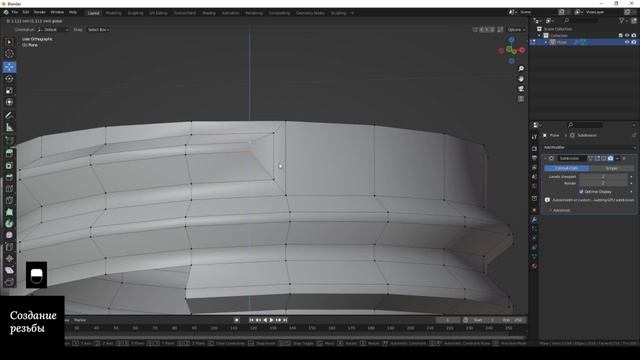
Task: Select the Cursor tool
Action: (9, 54)
